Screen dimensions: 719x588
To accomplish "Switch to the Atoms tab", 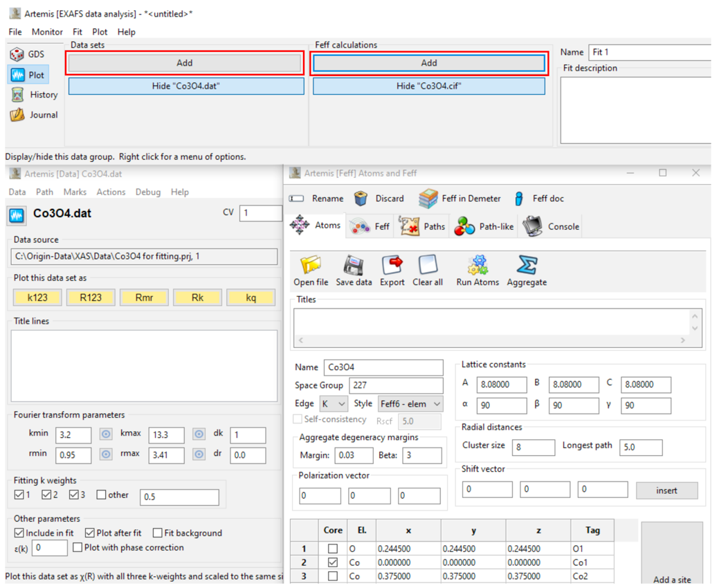I will 316,226.
